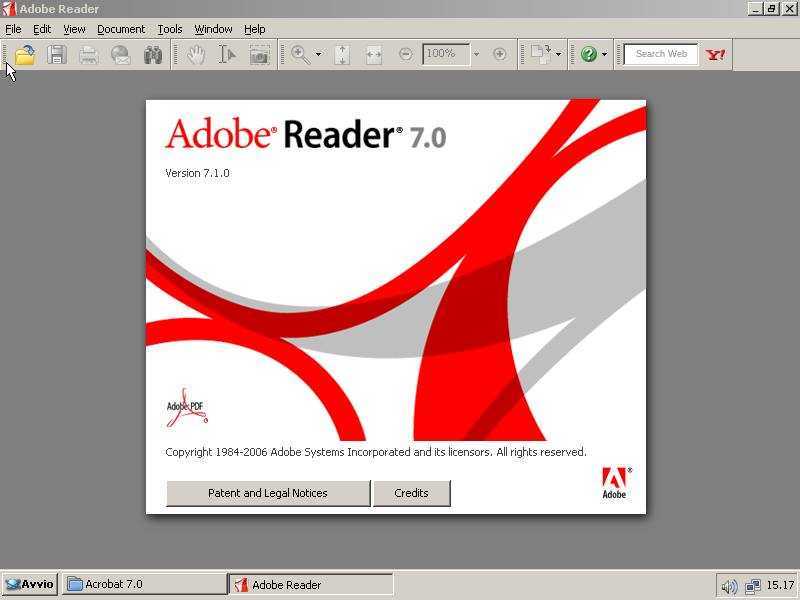Select the Snapshot camera tool

259,55
